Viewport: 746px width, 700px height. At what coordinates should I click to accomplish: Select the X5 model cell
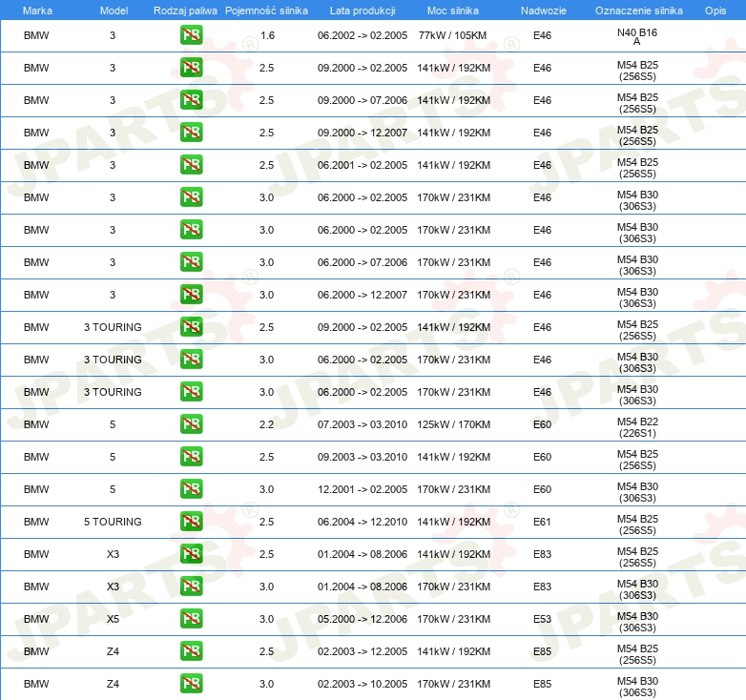[113, 619]
